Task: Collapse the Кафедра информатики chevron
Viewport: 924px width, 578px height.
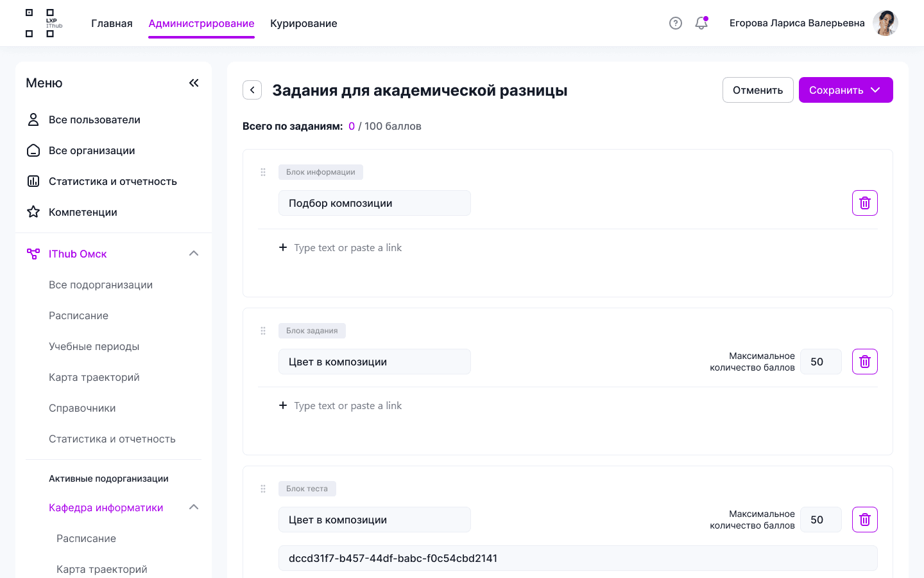Action: (194, 507)
